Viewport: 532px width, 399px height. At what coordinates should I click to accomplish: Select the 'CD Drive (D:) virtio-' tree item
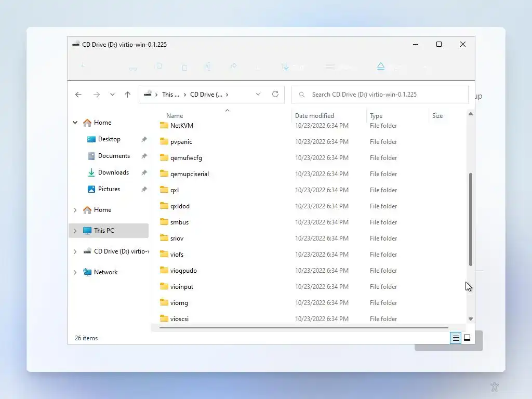coord(121,251)
